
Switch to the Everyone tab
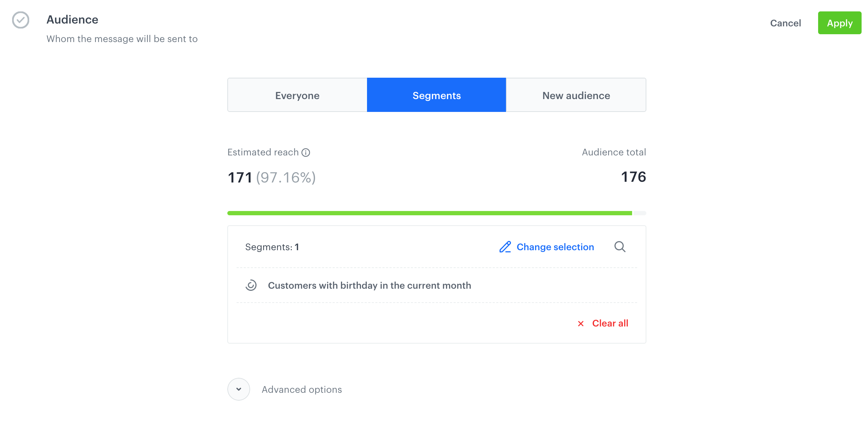297,95
